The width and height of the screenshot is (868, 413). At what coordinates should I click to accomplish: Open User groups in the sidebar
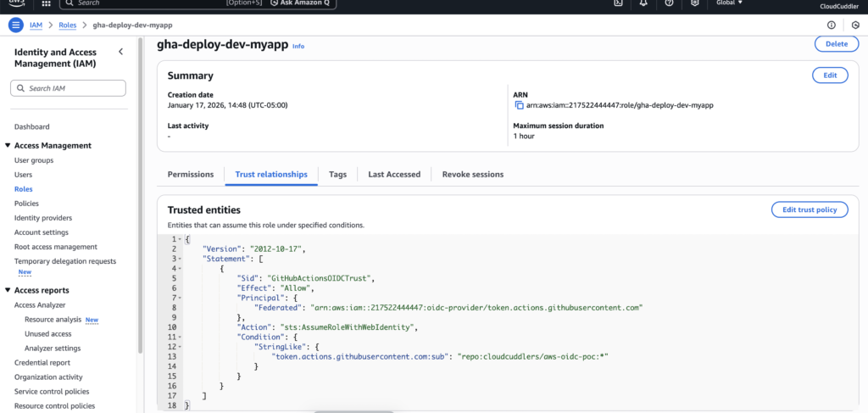coord(34,160)
